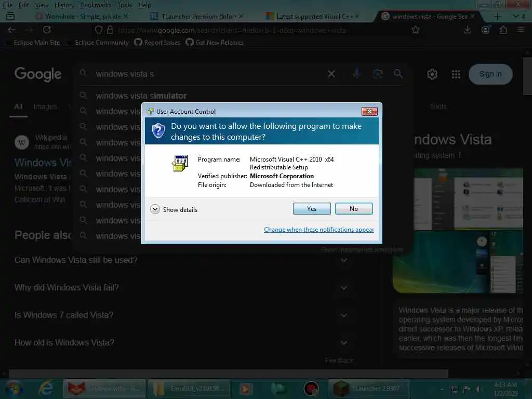
Task: Close the User Account Control dialog
Action: 369,111
